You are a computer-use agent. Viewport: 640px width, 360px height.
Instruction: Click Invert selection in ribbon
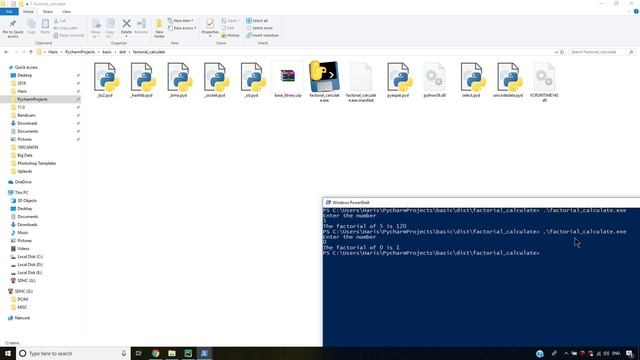click(262, 36)
